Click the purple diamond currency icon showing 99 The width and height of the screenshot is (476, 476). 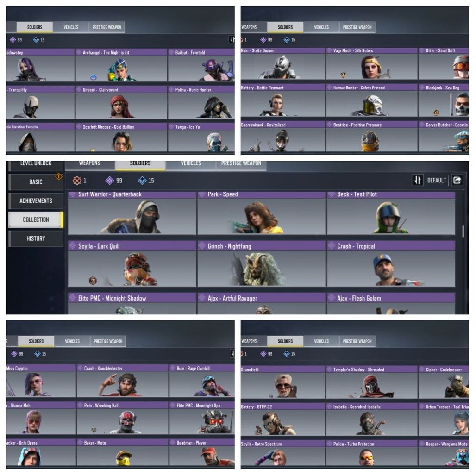[x=109, y=181]
